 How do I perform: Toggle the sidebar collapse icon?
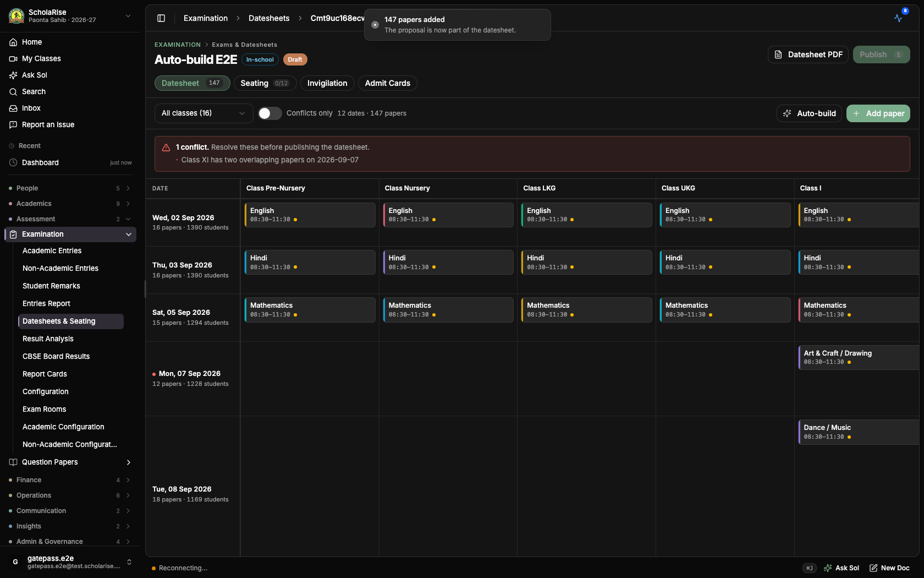point(161,18)
